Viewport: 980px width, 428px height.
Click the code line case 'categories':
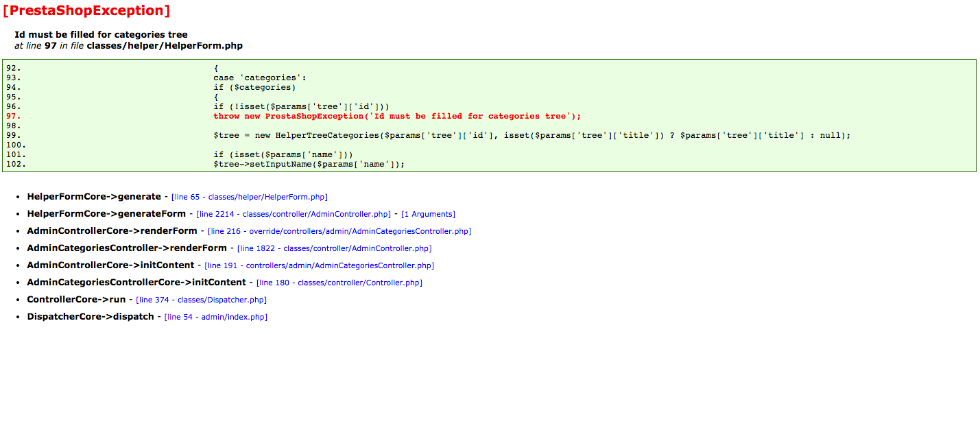260,78
